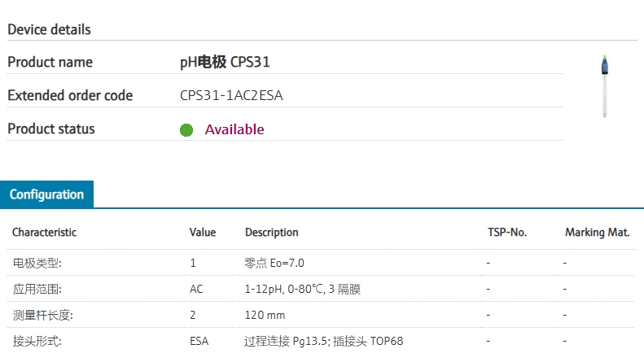Click the Marking Mat. column header
This screenshot has height=362, width=644.
coord(597,233)
